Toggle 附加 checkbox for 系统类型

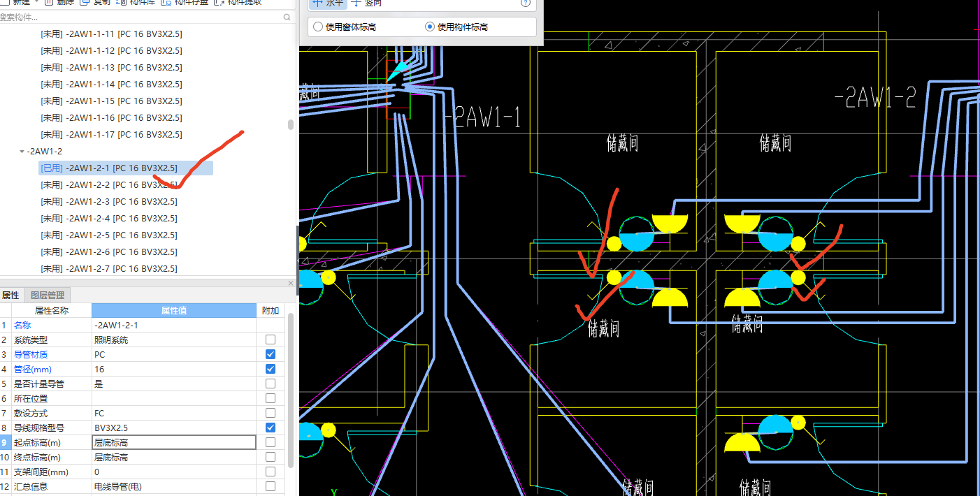tap(271, 340)
